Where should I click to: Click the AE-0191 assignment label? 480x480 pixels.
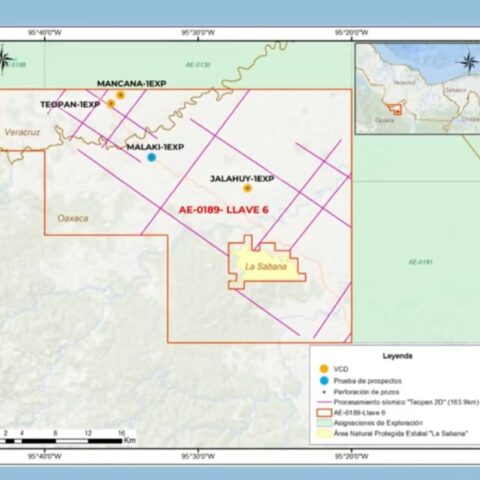click(x=421, y=262)
